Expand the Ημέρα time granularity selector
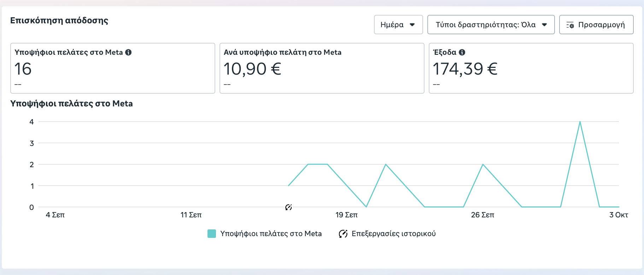Image resolution: width=644 pixels, height=275 pixels. click(x=398, y=25)
